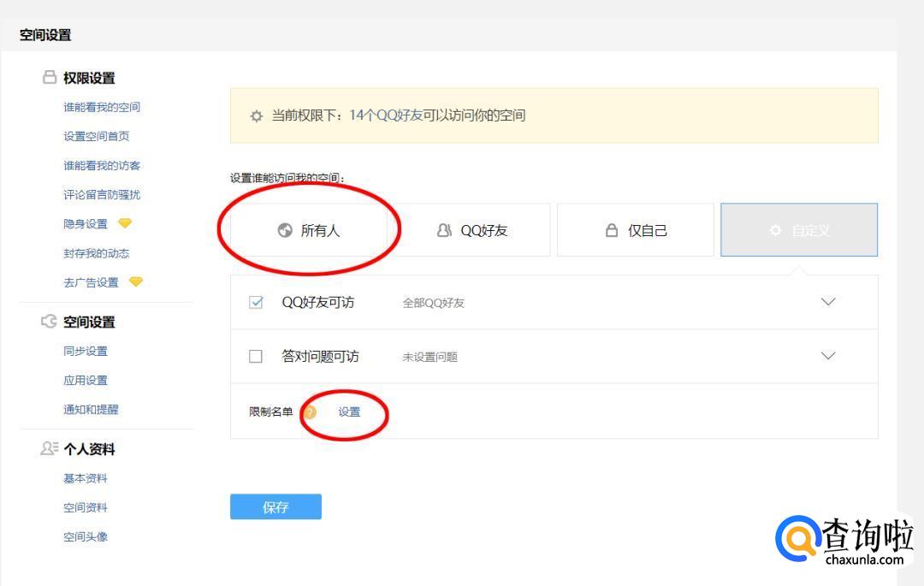Open 设置空间首页 in sidebar
Screen dimensions: 924x586
coord(97,136)
